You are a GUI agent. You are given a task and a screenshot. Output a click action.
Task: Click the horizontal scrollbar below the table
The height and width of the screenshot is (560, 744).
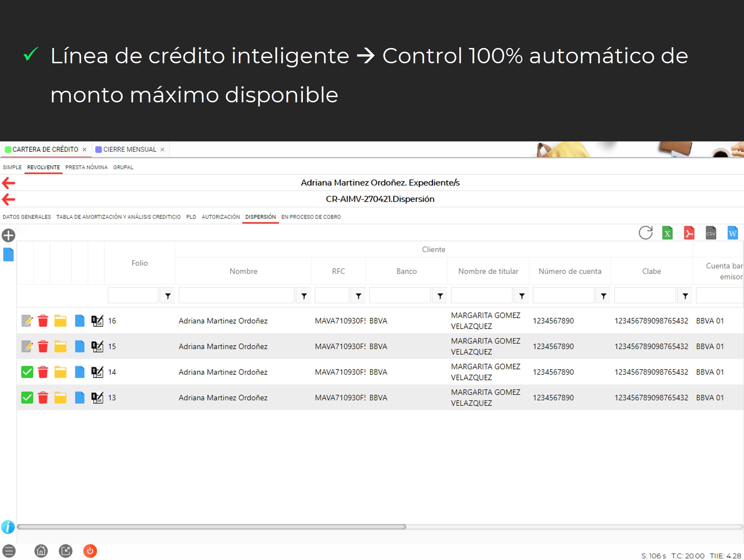click(x=211, y=527)
